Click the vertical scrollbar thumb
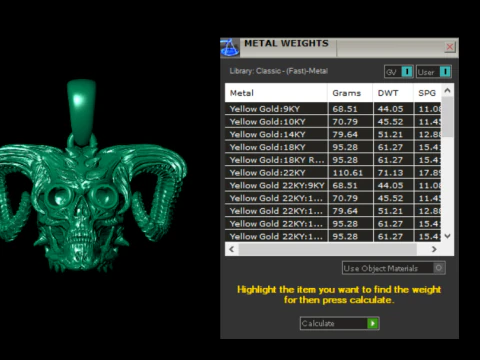 click(x=447, y=117)
